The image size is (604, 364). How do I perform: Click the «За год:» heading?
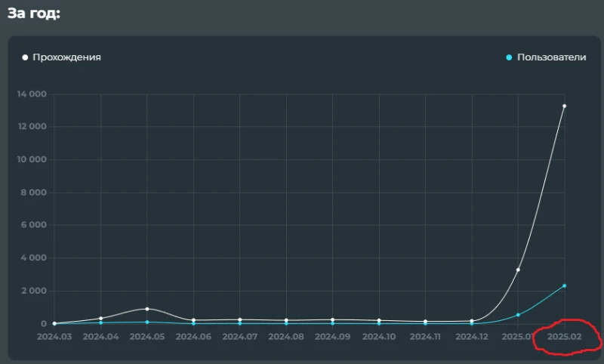pyautogui.click(x=34, y=14)
